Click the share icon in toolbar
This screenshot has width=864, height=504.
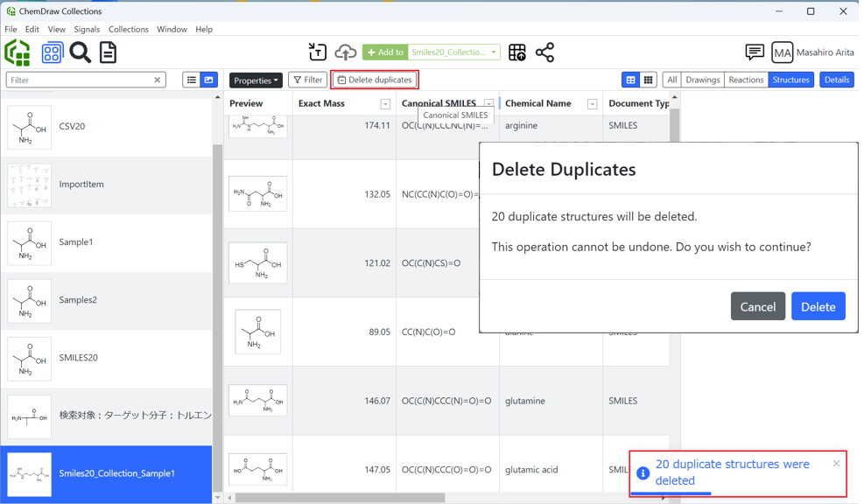pyautogui.click(x=545, y=52)
